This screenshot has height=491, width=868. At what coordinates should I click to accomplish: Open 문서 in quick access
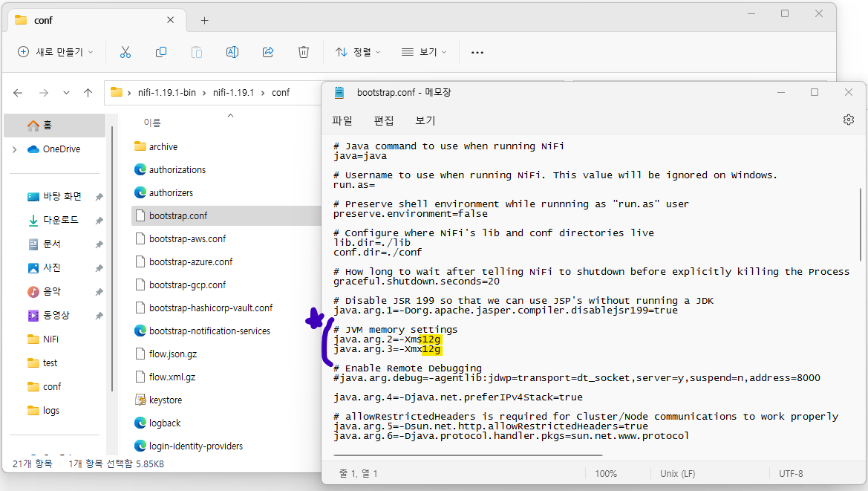click(52, 244)
